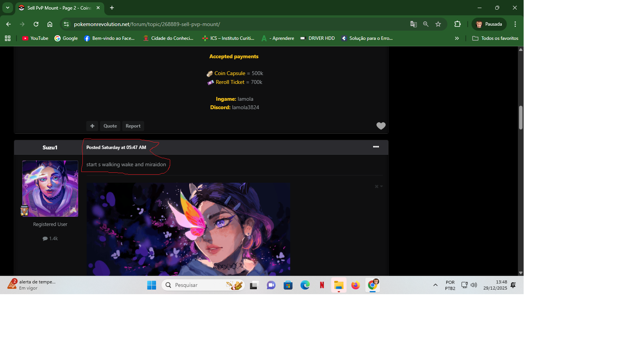Image resolution: width=644 pixels, height=352 pixels.
Task: Open the Reroll Ticket link
Action: [230, 82]
